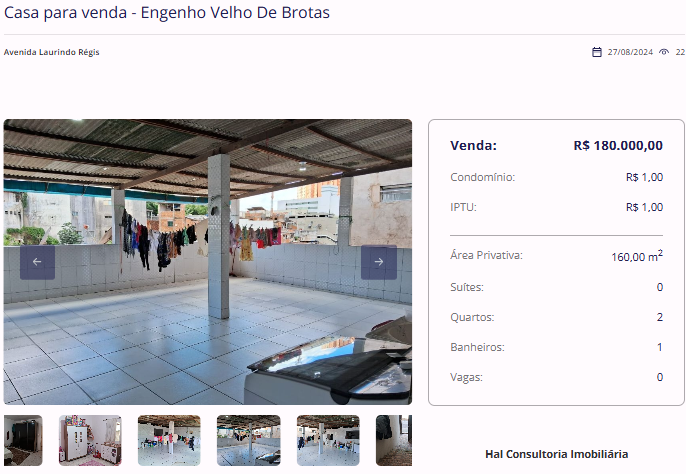Click the Banheiros row in details

click(556, 347)
